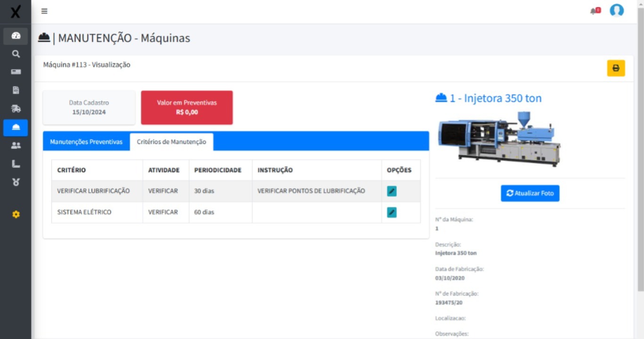Edit the SISTEMA ELÉTRICO criterion
This screenshot has height=339, width=644.
tap(392, 212)
